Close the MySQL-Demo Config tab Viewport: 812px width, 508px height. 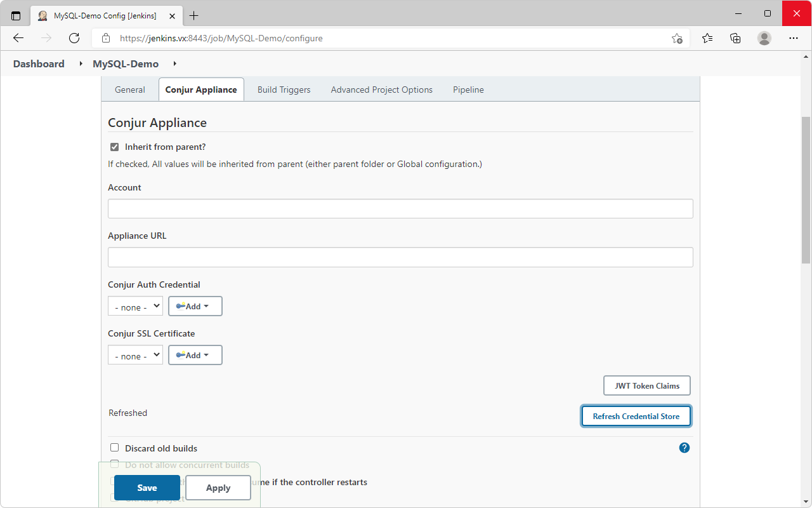coord(172,16)
